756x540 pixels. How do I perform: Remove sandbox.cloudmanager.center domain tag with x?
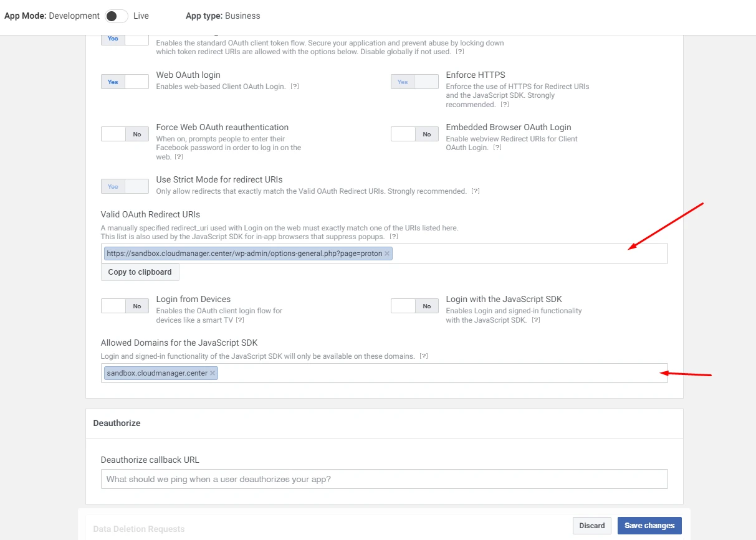tap(213, 373)
